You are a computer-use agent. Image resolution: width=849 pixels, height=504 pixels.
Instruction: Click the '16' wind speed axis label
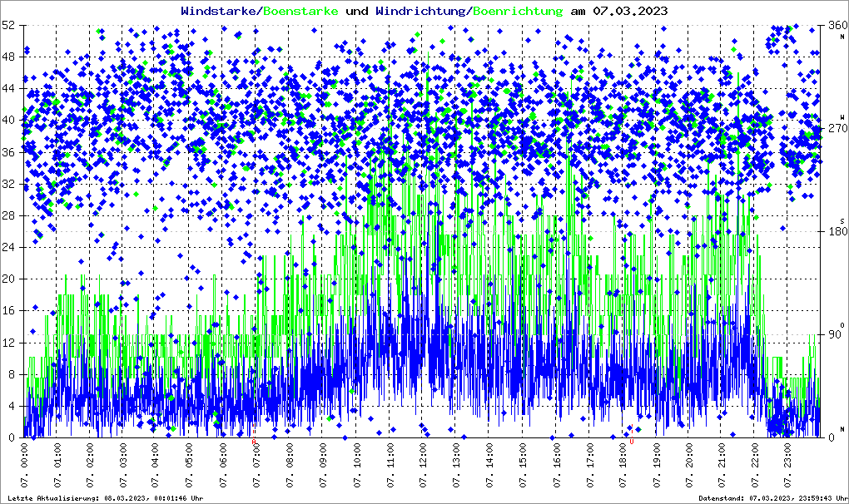(x=8, y=311)
